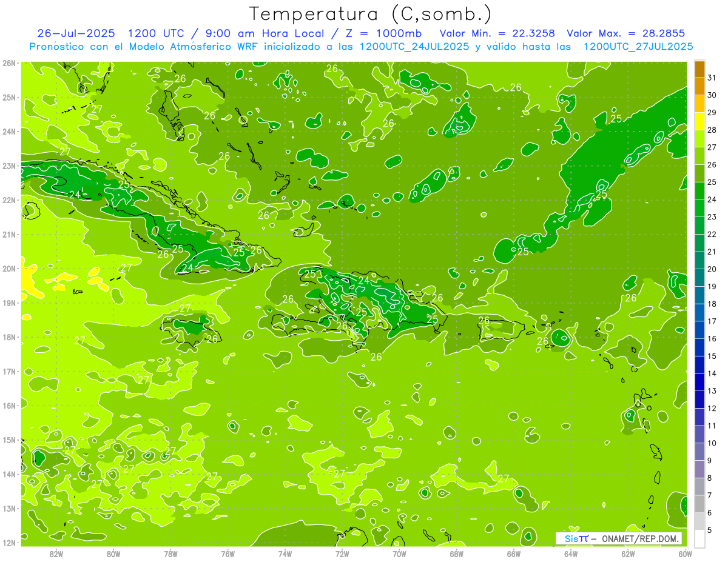Click the initialization time "1200UTC_24JUL2025"
728x562 pixels.
click(x=416, y=46)
